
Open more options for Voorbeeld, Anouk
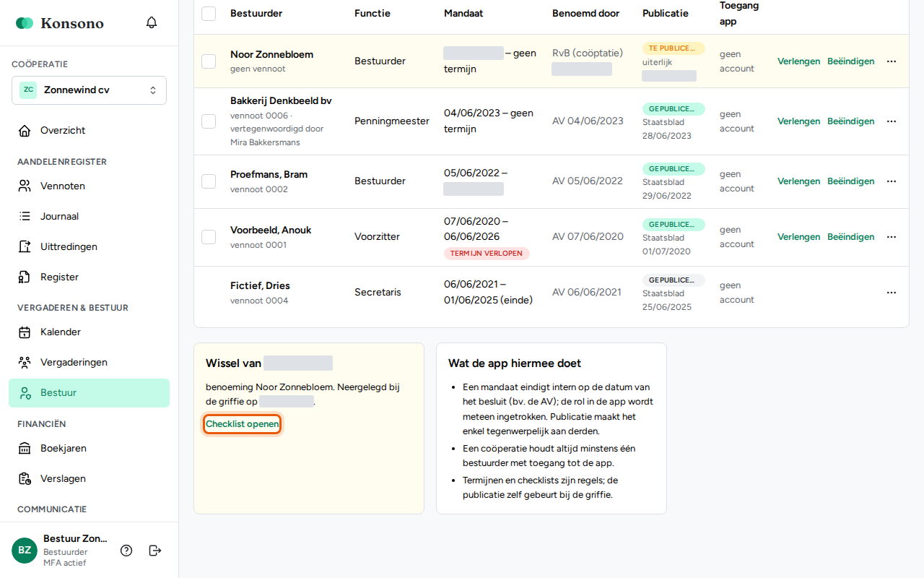coord(892,237)
